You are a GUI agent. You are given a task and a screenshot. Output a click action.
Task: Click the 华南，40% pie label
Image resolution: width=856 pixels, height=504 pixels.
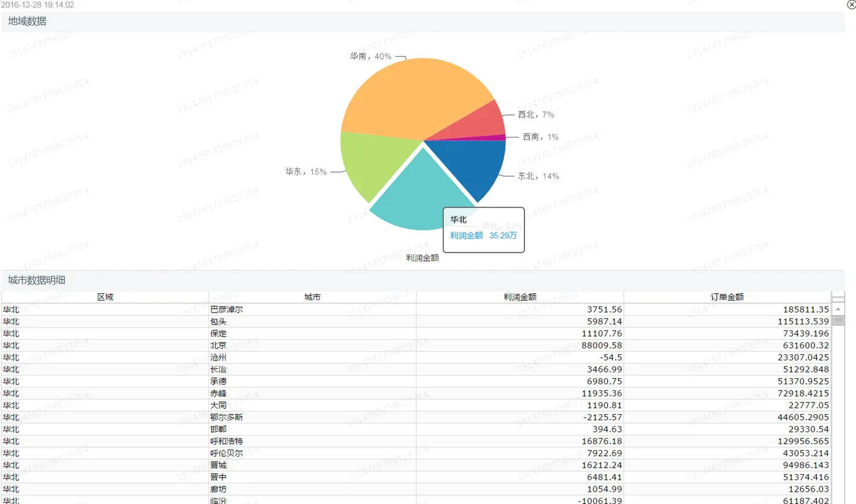tap(371, 56)
